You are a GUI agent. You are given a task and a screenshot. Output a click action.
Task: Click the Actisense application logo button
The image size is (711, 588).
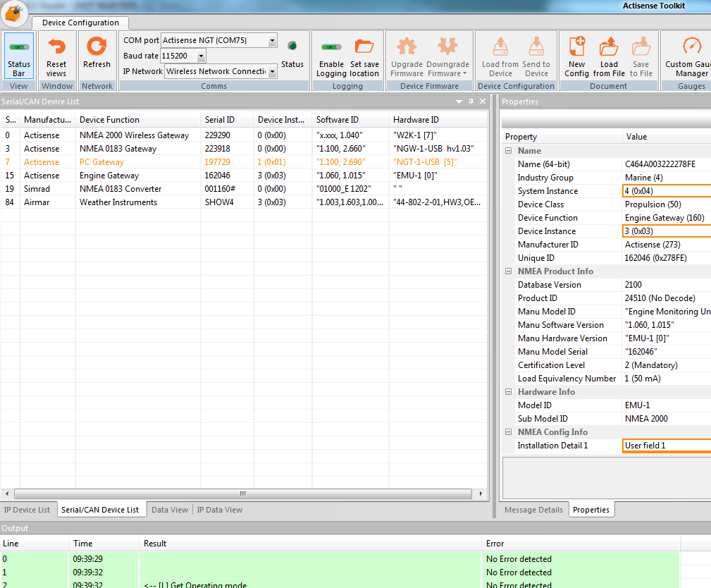click(13, 12)
